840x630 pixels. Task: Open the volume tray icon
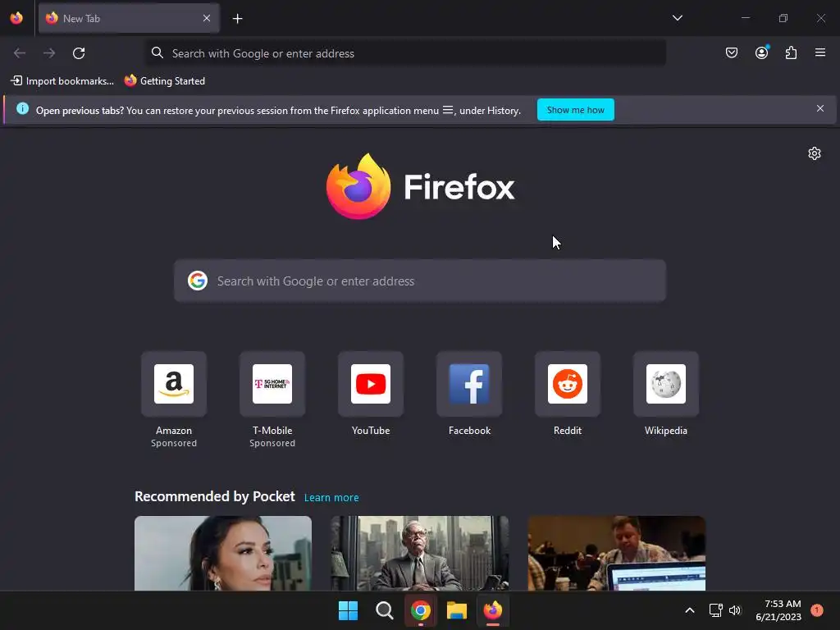[x=734, y=610]
